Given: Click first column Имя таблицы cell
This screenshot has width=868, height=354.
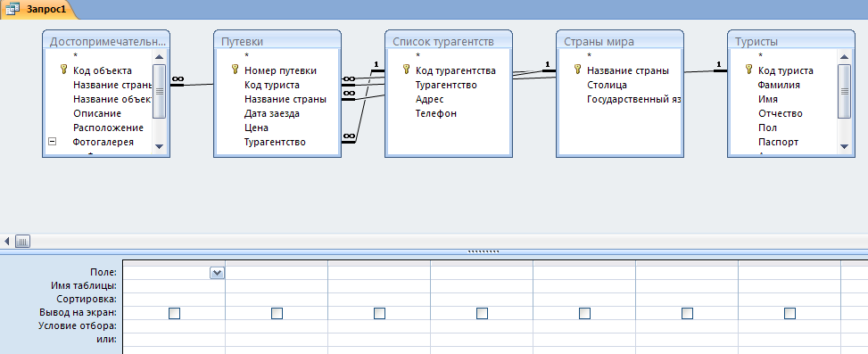Looking at the screenshot, I should tap(174, 286).
